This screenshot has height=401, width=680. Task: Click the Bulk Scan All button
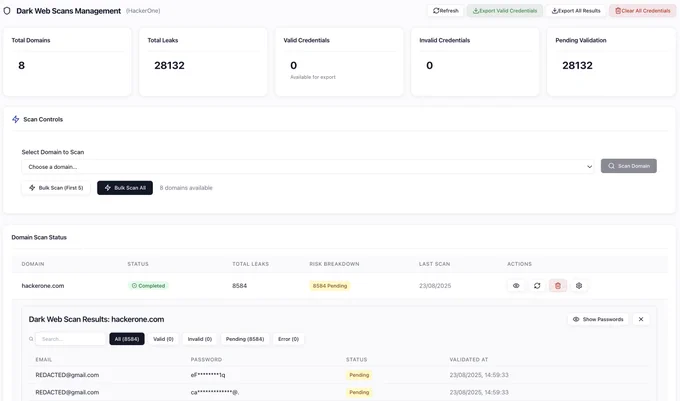click(125, 188)
